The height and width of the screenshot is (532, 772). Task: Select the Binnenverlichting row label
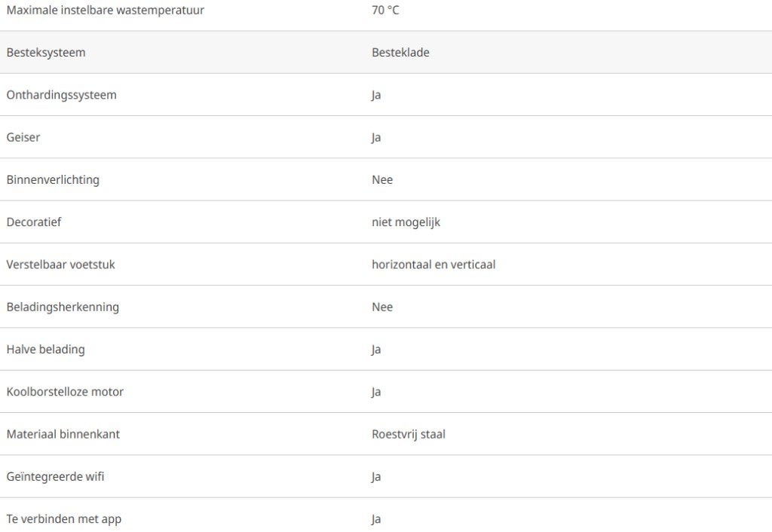click(x=53, y=179)
